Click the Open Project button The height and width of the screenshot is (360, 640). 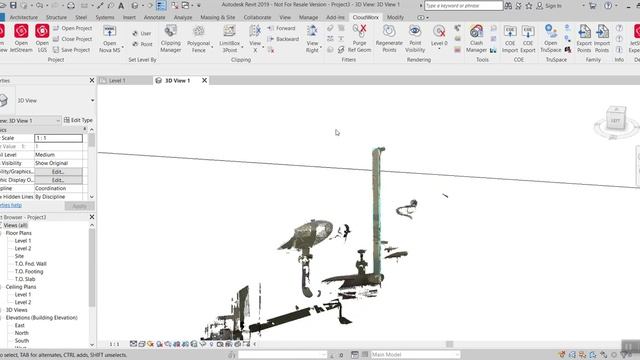73,28
